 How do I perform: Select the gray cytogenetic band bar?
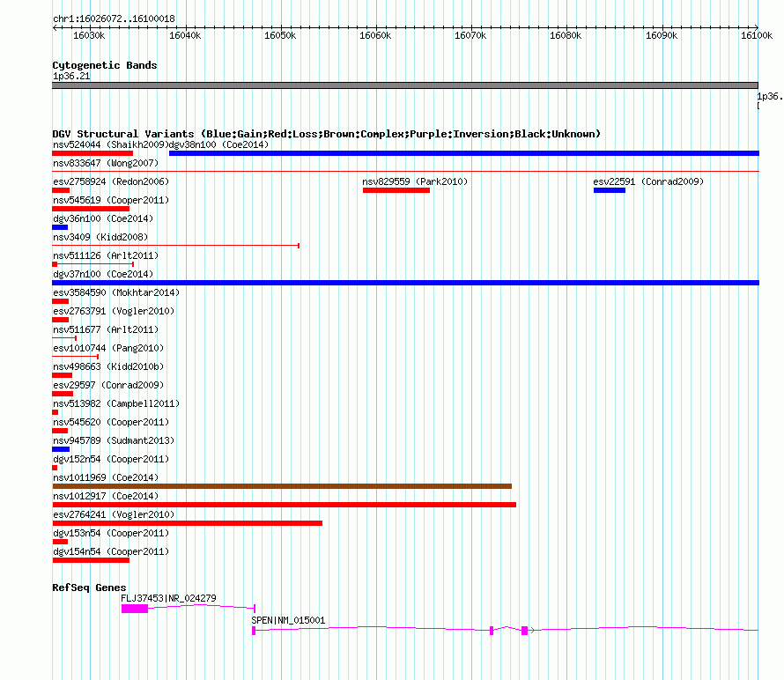pyautogui.click(x=405, y=85)
